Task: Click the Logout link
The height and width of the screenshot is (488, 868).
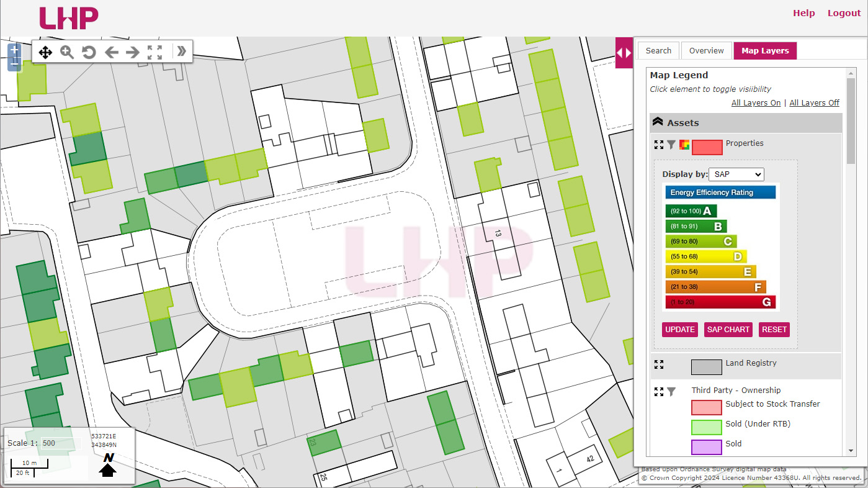Action: 844,13
